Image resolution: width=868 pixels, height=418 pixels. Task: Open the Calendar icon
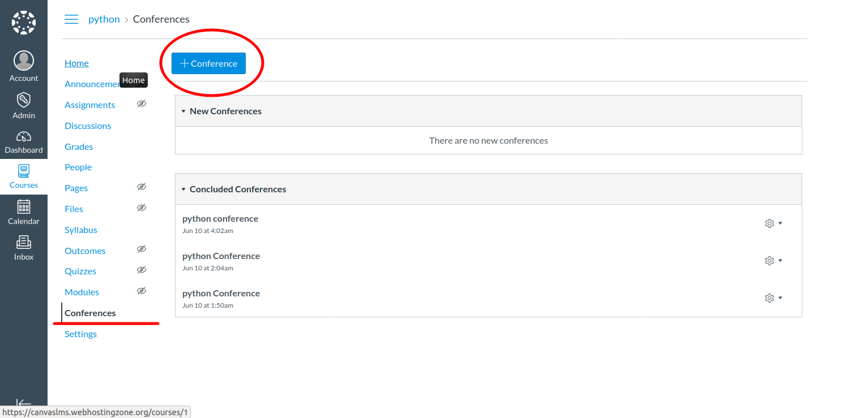[x=24, y=206]
